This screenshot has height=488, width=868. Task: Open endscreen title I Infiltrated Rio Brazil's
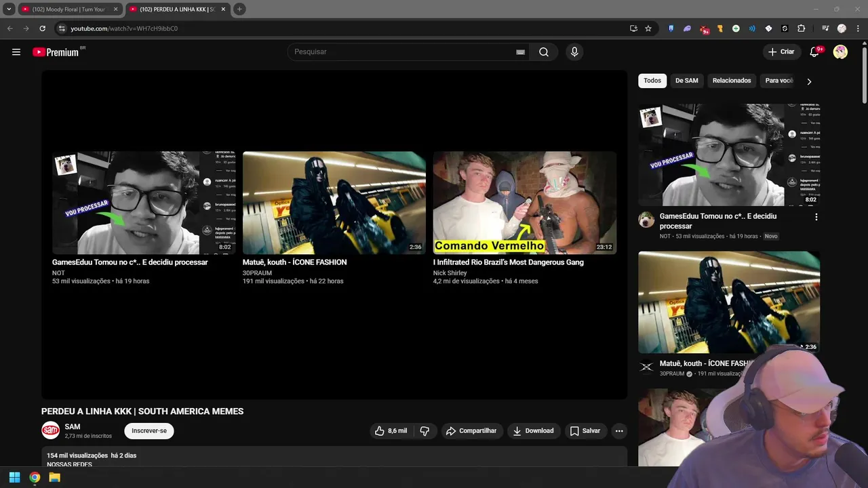pos(509,262)
